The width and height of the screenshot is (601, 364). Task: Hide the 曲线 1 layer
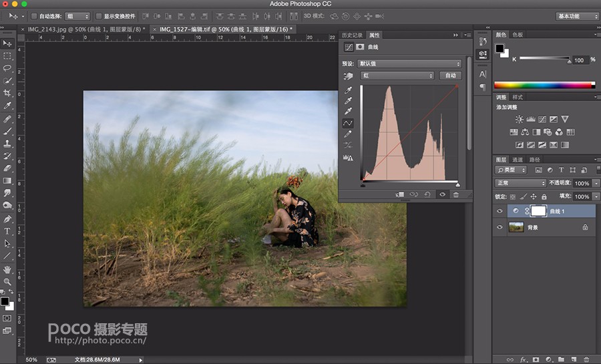pyautogui.click(x=499, y=211)
